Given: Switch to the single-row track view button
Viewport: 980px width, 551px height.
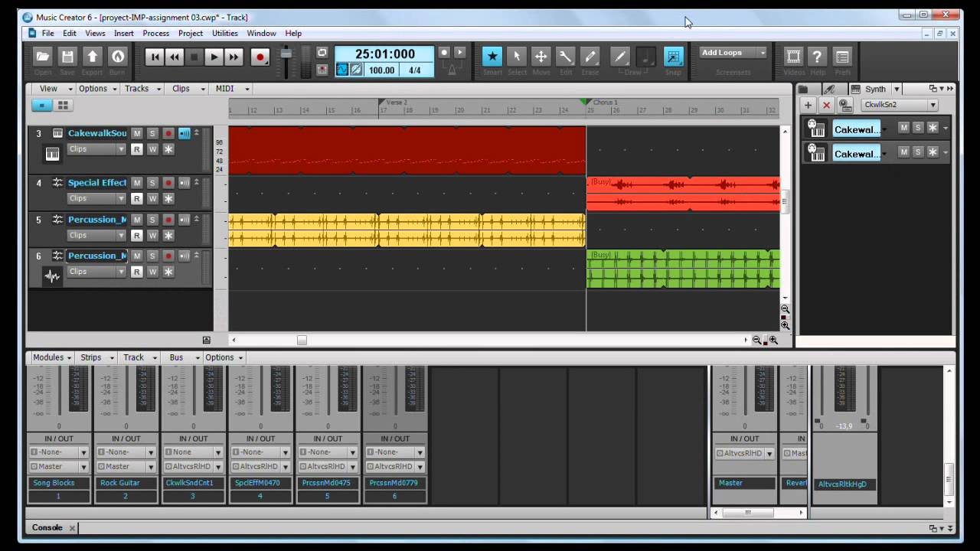Looking at the screenshot, I should [42, 106].
